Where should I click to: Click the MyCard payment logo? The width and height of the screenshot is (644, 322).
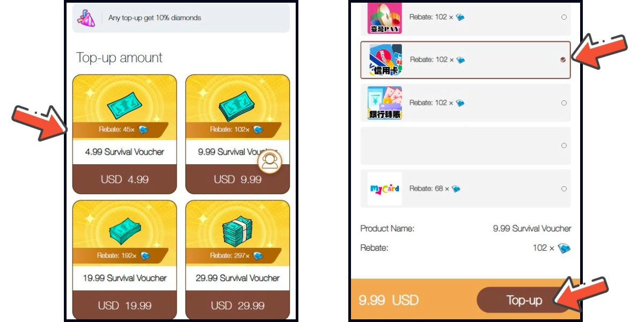384,188
